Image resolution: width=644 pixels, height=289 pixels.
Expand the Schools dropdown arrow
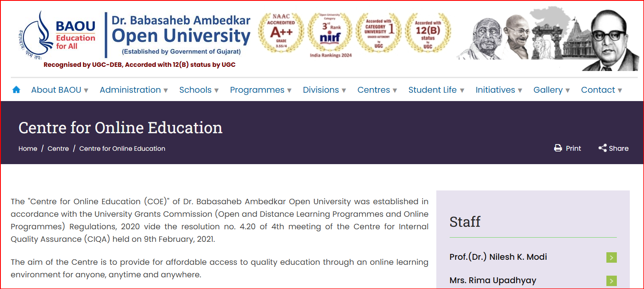216,90
